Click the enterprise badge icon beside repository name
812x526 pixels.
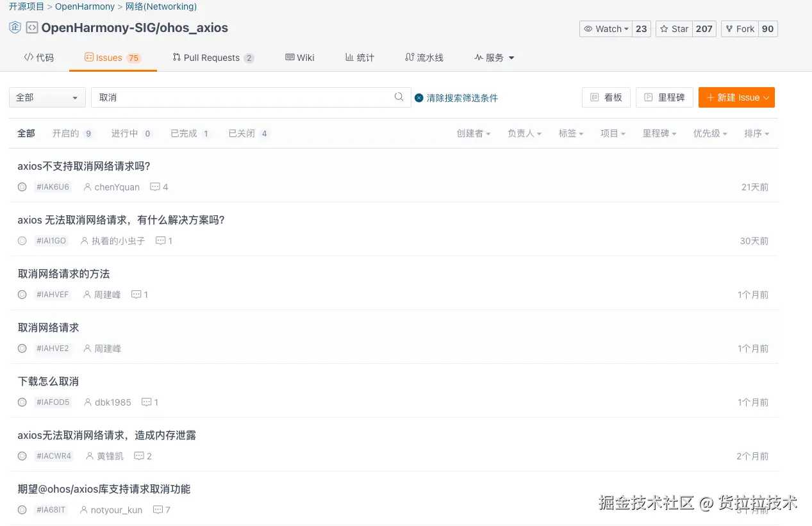[x=15, y=28]
